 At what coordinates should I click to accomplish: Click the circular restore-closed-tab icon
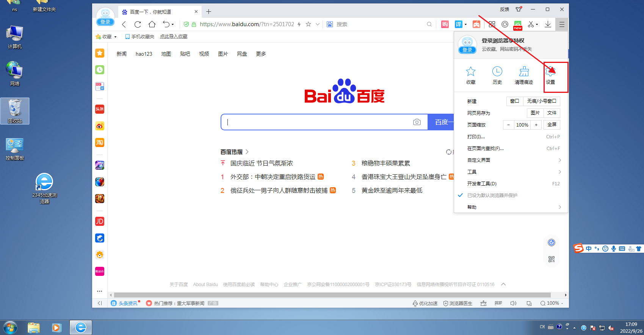coord(505,24)
